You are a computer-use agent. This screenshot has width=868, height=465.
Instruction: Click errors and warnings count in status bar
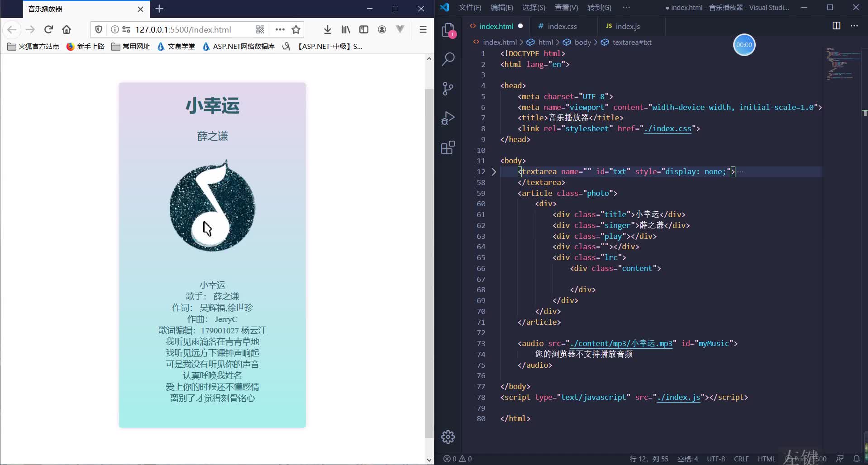pyautogui.click(x=458, y=459)
